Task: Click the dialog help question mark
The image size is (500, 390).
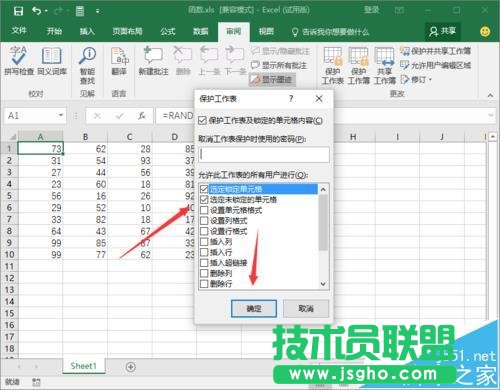Action: (291, 99)
